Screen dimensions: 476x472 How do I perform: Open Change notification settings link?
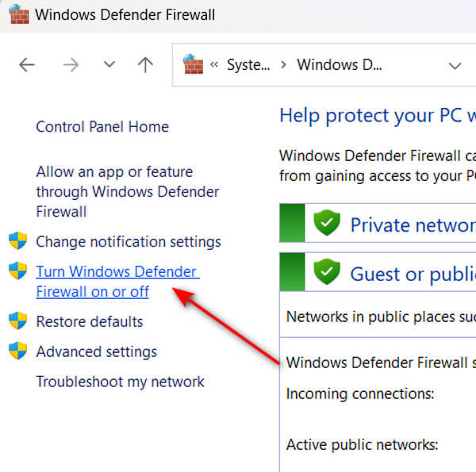tap(129, 242)
